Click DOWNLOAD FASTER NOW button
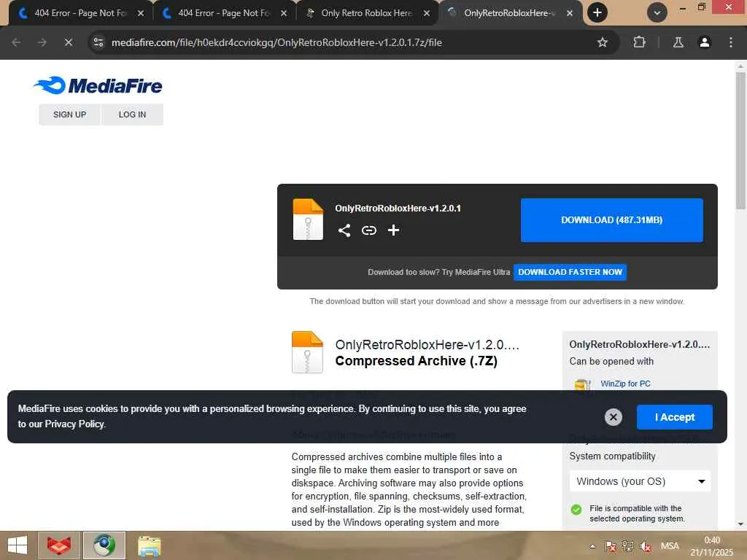Viewport: 747px width, 560px height. (570, 272)
